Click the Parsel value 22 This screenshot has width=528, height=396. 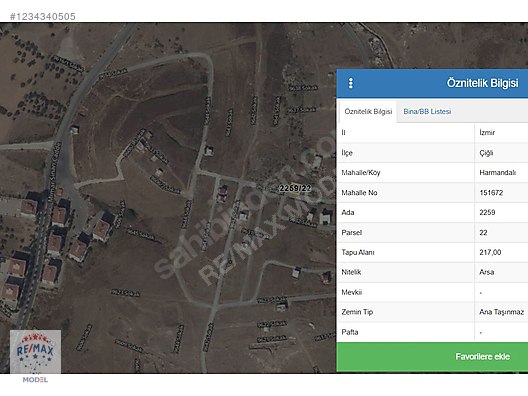pos(483,233)
